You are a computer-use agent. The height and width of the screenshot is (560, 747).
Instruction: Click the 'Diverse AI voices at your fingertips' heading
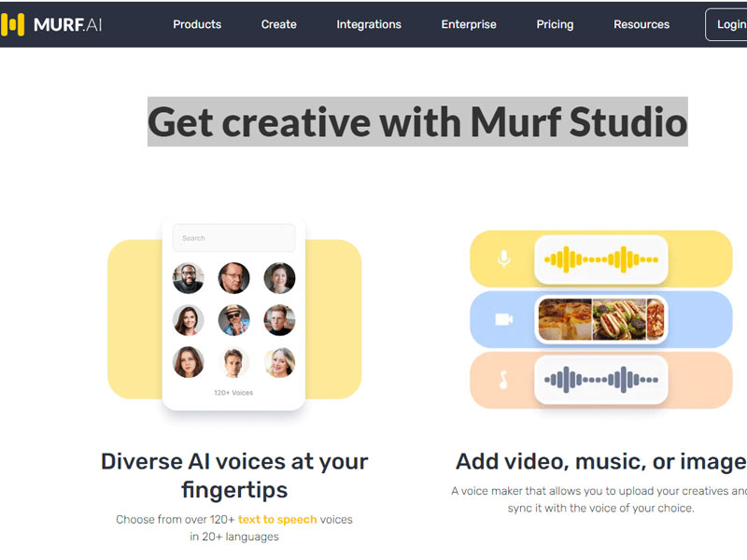(234, 476)
